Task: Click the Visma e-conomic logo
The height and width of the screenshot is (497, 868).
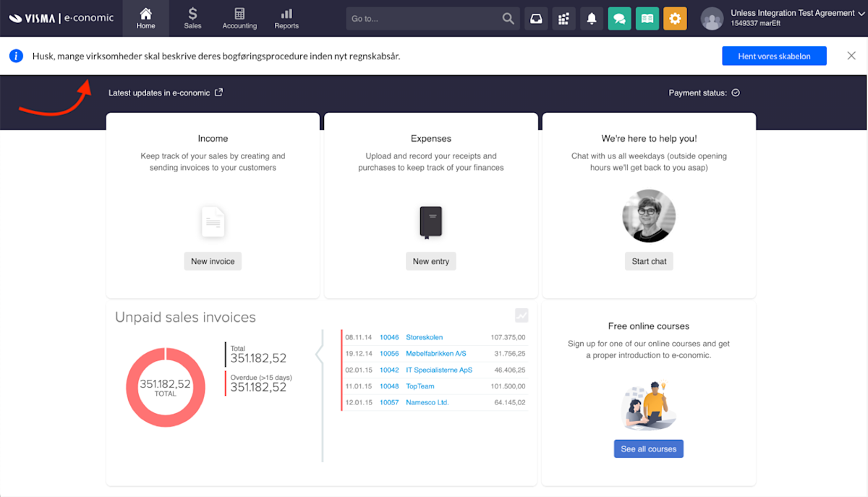Action: click(x=61, y=18)
